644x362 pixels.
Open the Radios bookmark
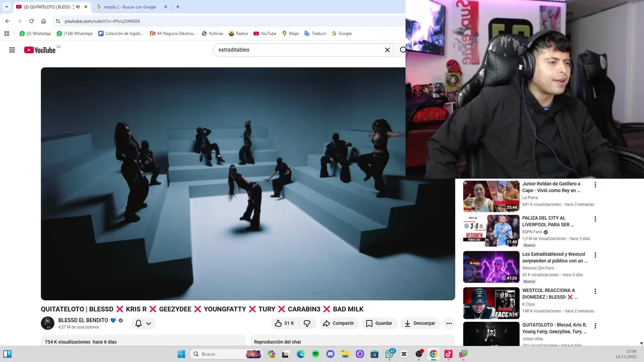tap(238, 34)
